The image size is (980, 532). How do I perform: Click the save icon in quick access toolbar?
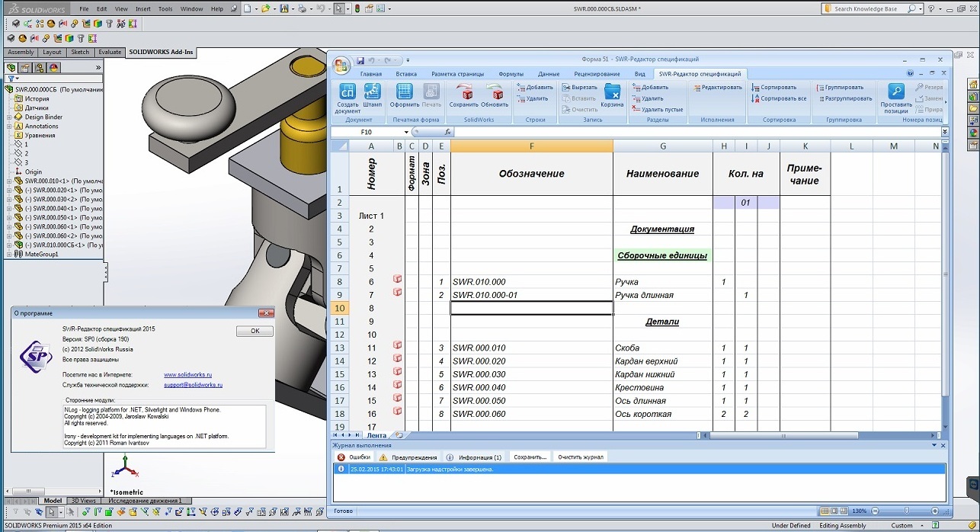click(360, 59)
